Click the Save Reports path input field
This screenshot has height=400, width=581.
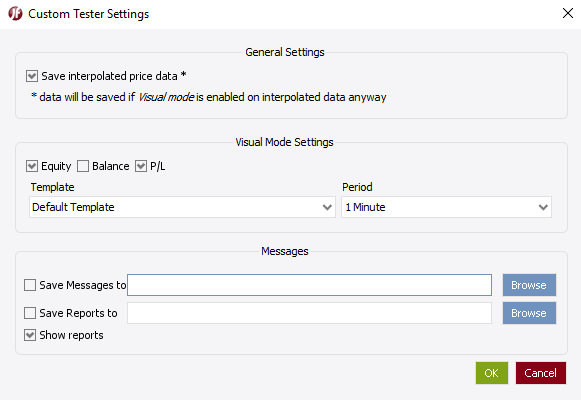[309, 313]
